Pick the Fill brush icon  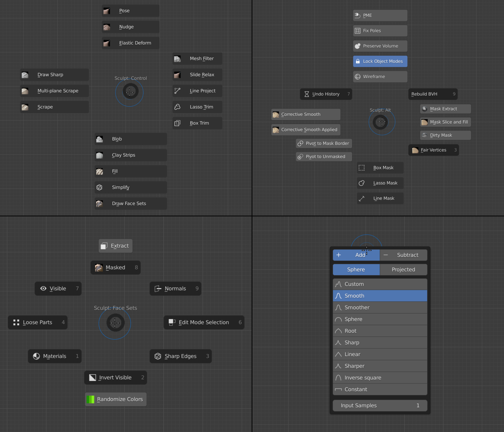tap(99, 171)
